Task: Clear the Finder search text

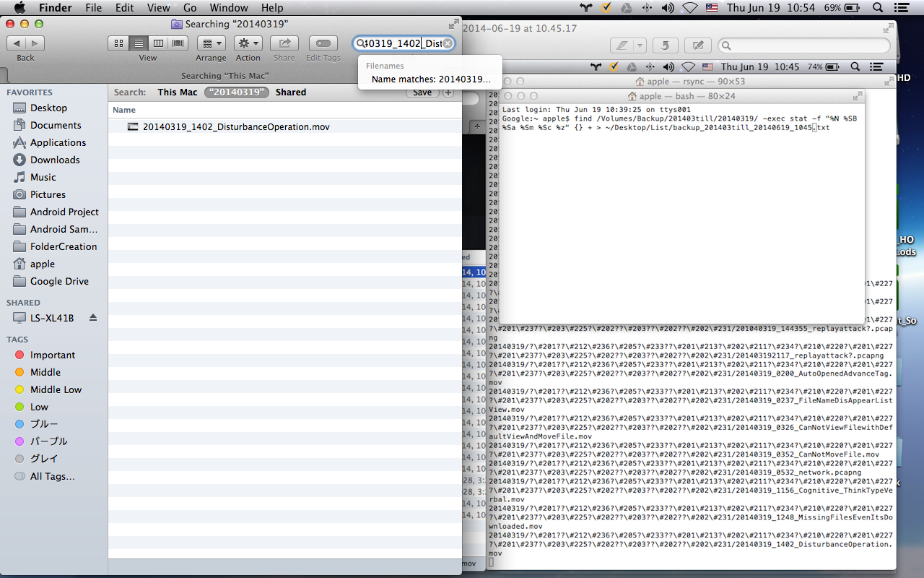Action: pos(448,43)
